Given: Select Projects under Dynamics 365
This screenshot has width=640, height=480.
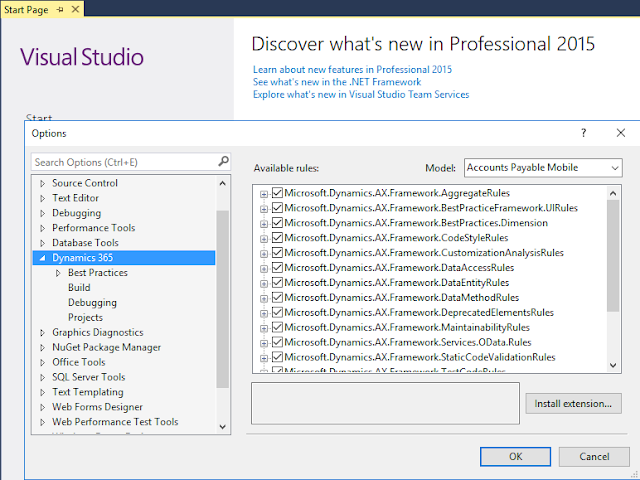Looking at the screenshot, I should 85,317.
